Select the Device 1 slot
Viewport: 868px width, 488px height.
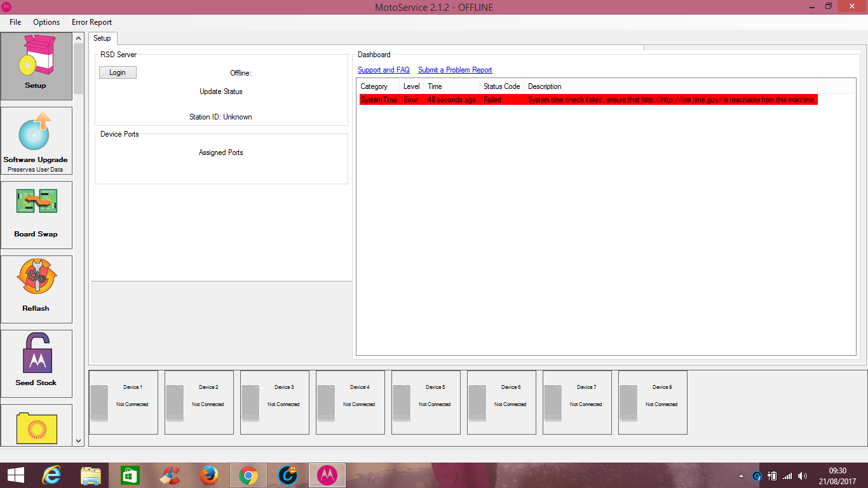[x=123, y=403]
